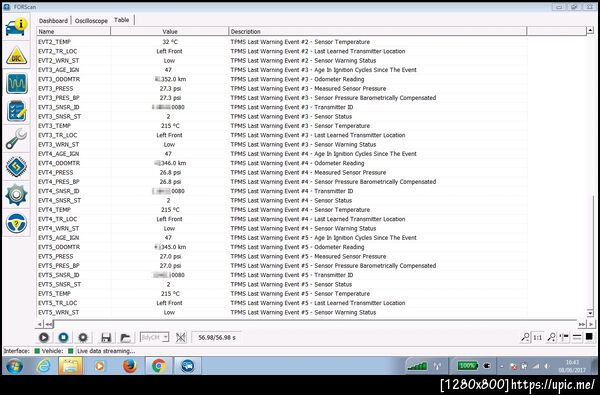Select the EVT4_TR_LOC row name

click(57, 219)
